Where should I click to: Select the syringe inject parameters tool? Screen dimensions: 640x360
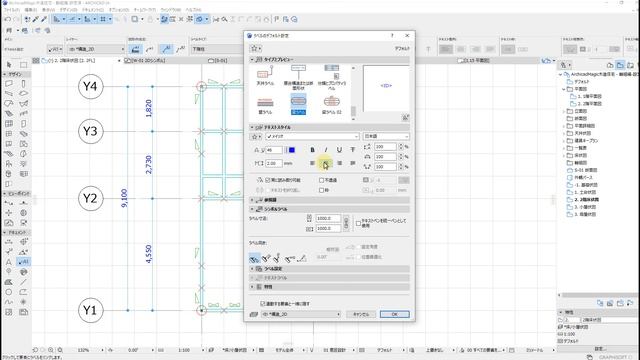pos(44,19)
